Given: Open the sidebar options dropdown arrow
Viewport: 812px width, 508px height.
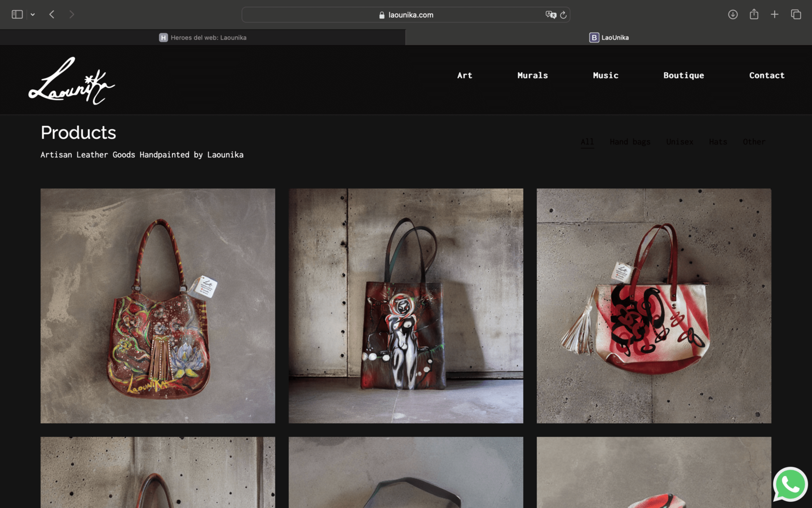Looking at the screenshot, I should (33, 15).
